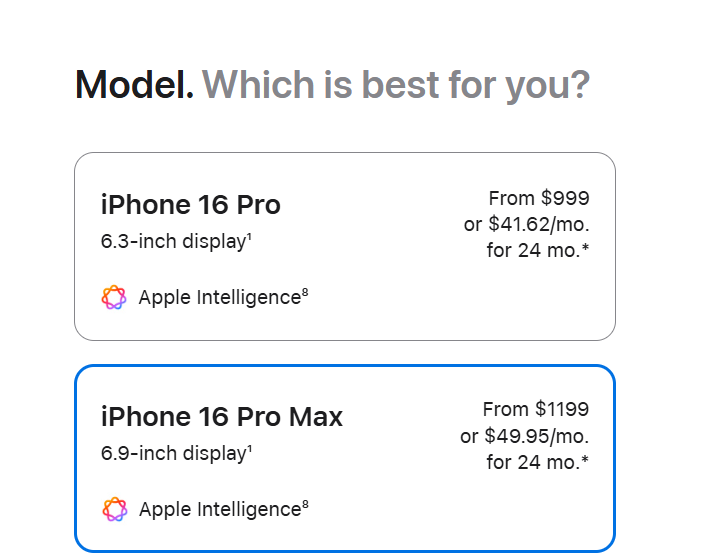Click "Apple Intelligence" label in Pro Max card
The height and width of the screenshot is (560, 701).
coord(219,509)
